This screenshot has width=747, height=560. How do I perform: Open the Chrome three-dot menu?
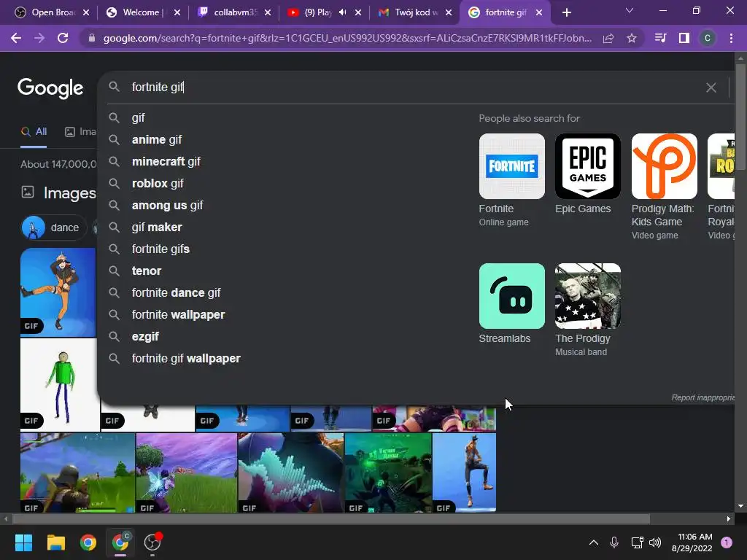[x=731, y=38]
